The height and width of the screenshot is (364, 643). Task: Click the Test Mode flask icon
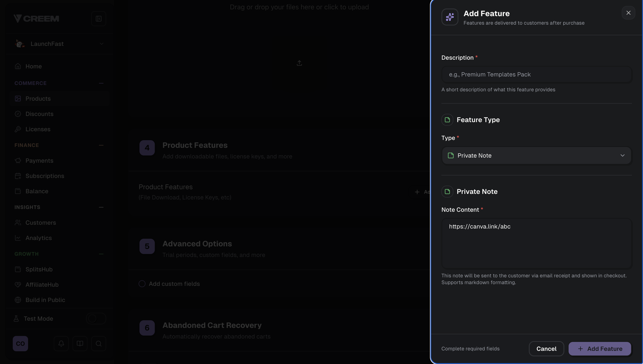(x=16, y=319)
